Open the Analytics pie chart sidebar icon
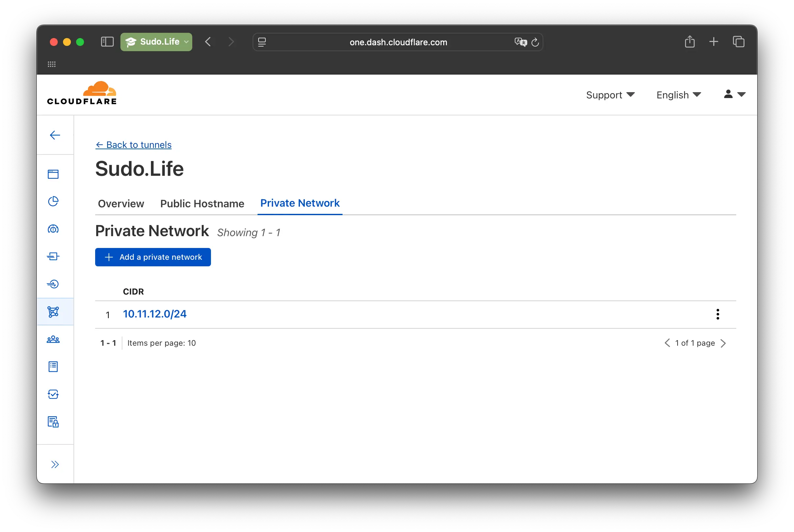The width and height of the screenshot is (794, 532). click(x=53, y=201)
